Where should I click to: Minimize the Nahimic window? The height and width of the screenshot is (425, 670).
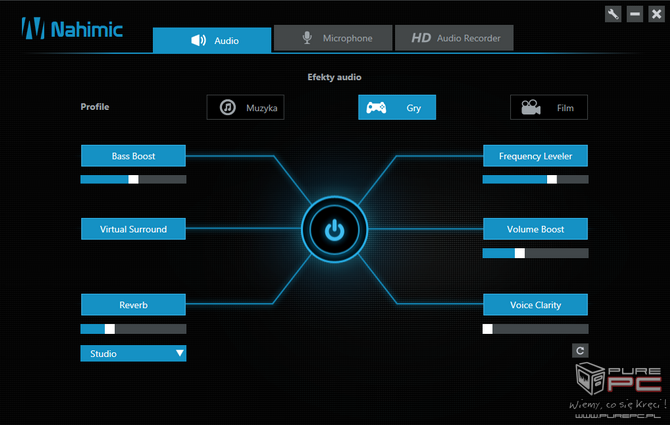pos(634,14)
